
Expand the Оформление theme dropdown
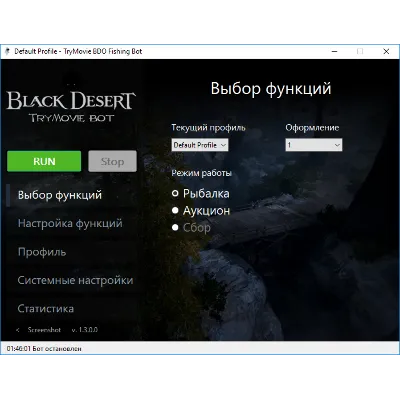314,145
